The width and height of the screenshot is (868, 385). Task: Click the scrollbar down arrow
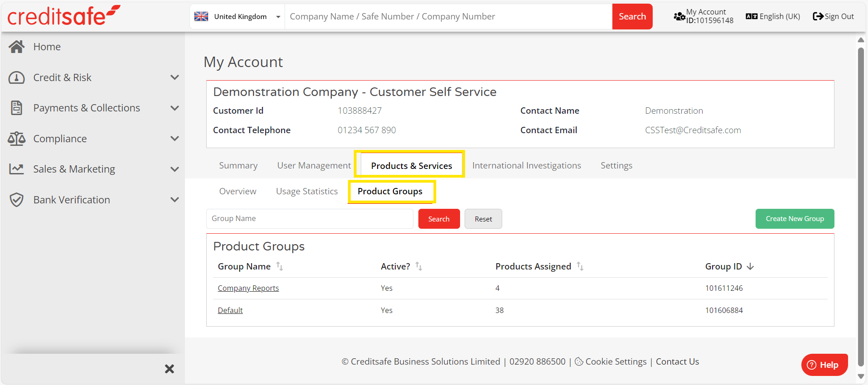pyautogui.click(x=861, y=376)
